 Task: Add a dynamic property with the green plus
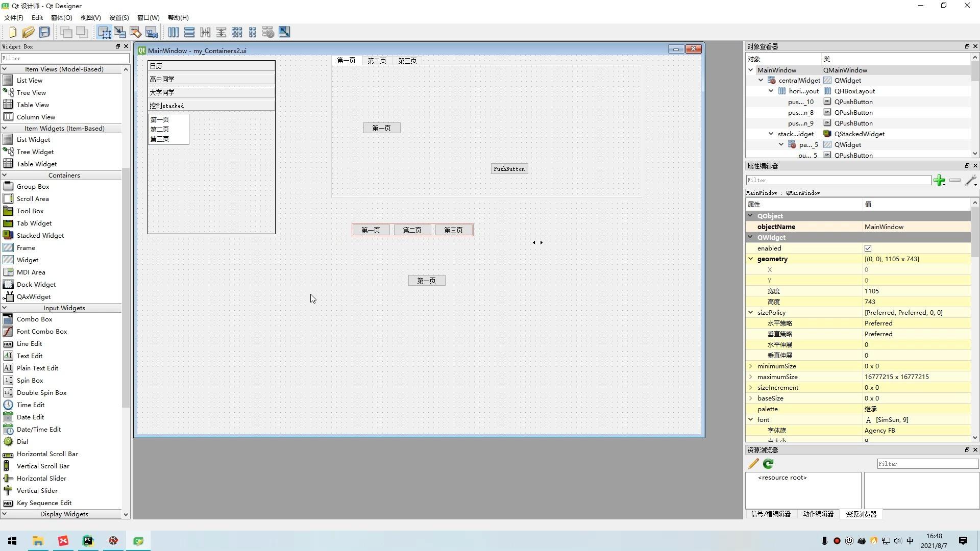pyautogui.click(x=939, y=181)
